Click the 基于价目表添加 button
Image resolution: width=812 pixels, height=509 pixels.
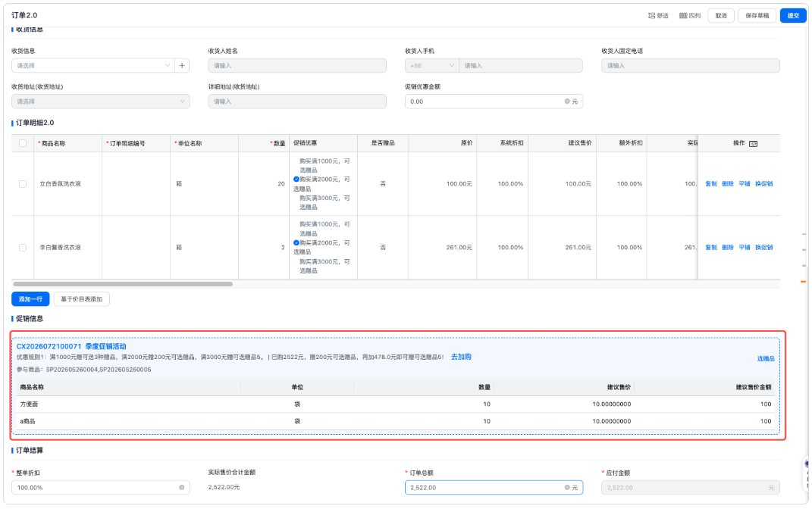81,299
